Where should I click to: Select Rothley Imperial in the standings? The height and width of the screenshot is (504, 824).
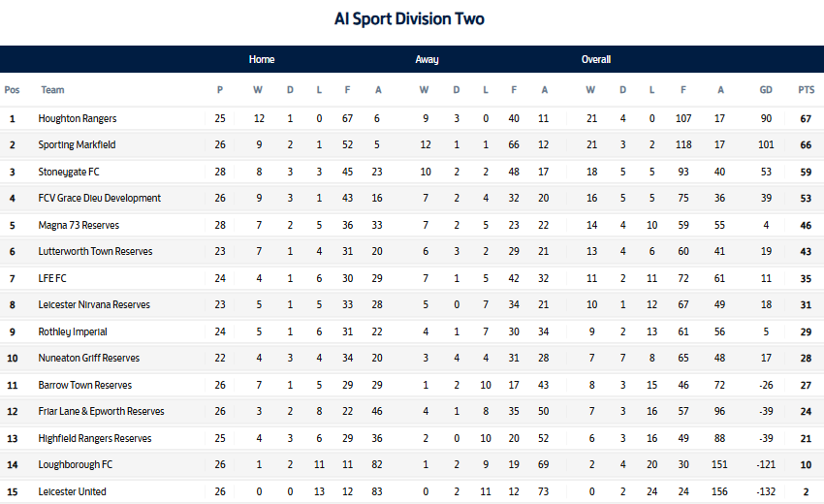click(73, 331)
